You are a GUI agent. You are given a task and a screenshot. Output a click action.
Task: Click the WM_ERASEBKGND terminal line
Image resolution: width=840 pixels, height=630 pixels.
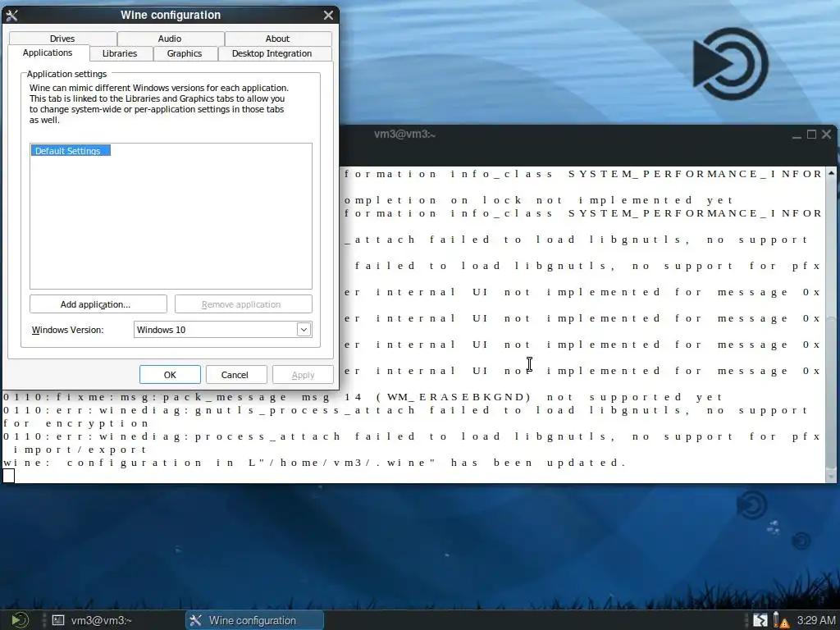pos(363,397)
